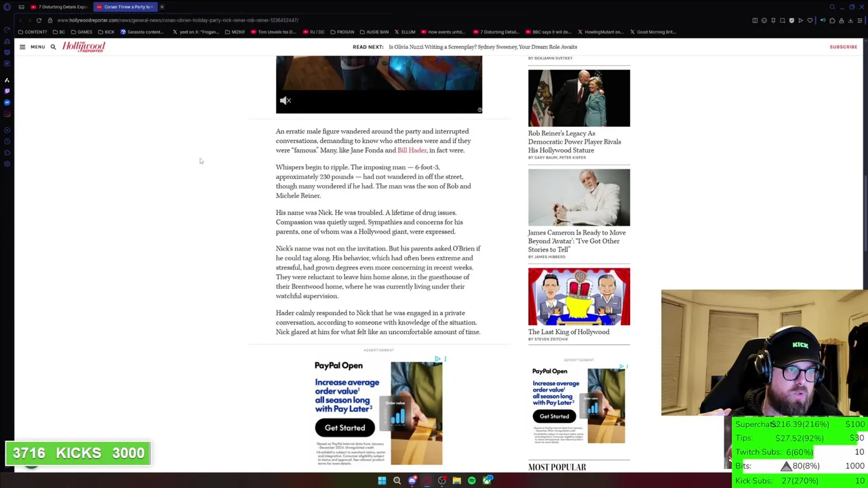Viewport: 868px width, 488px height.
Task: Open the GAMES bookmarks folder
Action: tap(81, 32)
